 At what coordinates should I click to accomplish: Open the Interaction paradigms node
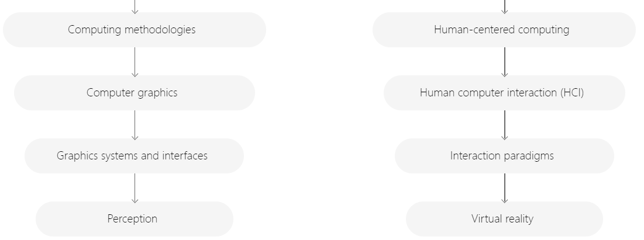[x=504, y=156]
